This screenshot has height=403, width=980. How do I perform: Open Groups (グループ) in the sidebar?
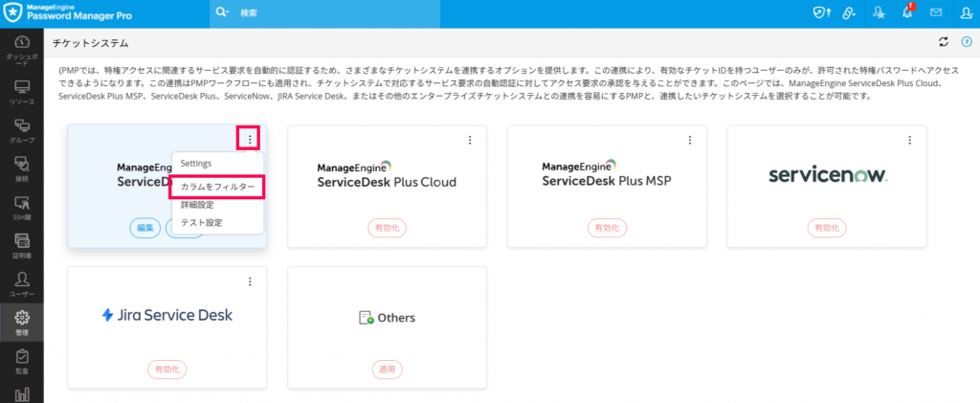click(x=22, y=130)
